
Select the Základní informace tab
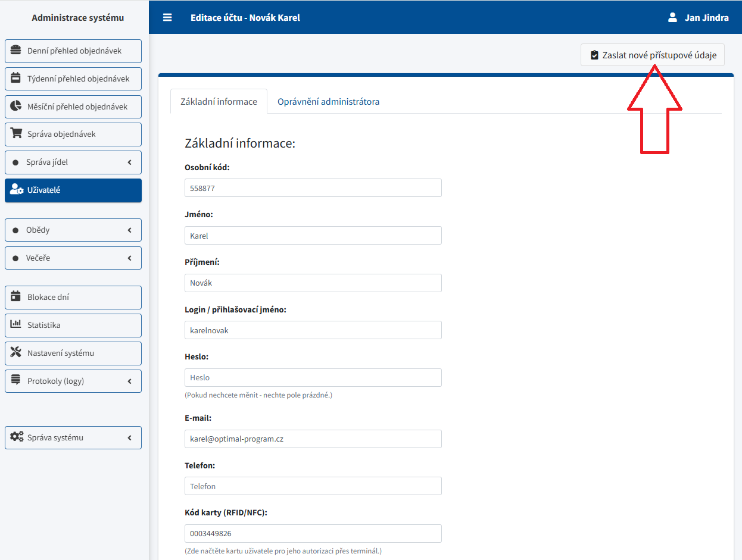click(219, 101)
